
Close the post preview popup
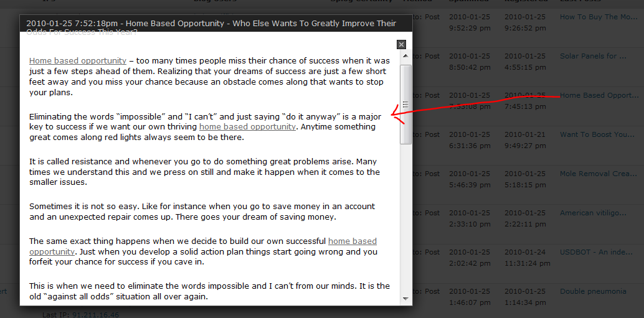coord(401,45)
